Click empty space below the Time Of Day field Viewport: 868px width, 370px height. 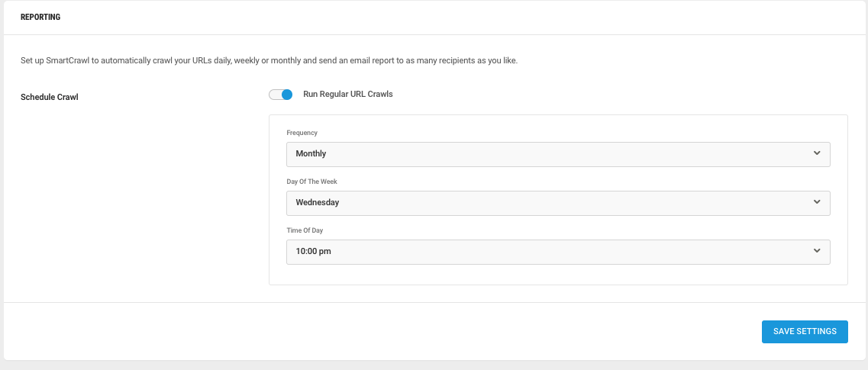tap(558, 275)
